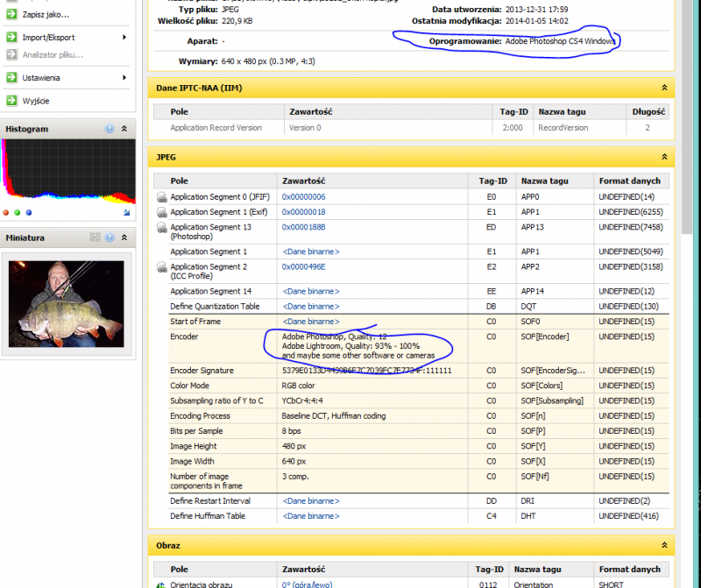701x588 pixels.
Task: Toggle the green channel dot in the histogram
Action: click(x=17, y=212)
